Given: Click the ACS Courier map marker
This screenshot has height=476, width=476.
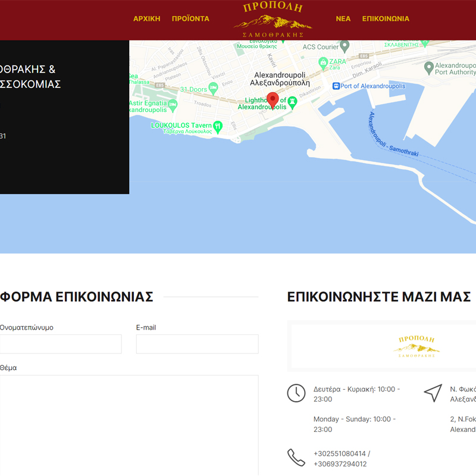Looking at the screenshot, I should pyautogui.click(x=345, y=46).
